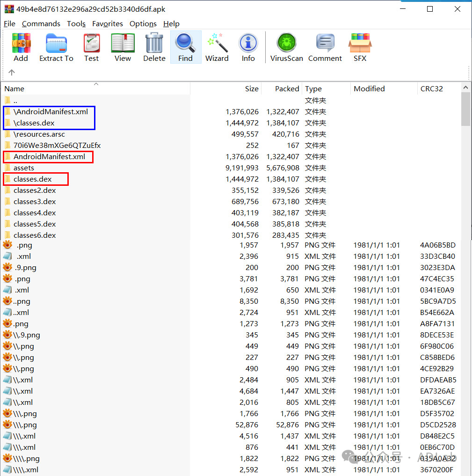Image resolution: width=472 pixels, height=476 pixels.
Task: Sort by CRC32 column header
Action: (x=431, y=89)
